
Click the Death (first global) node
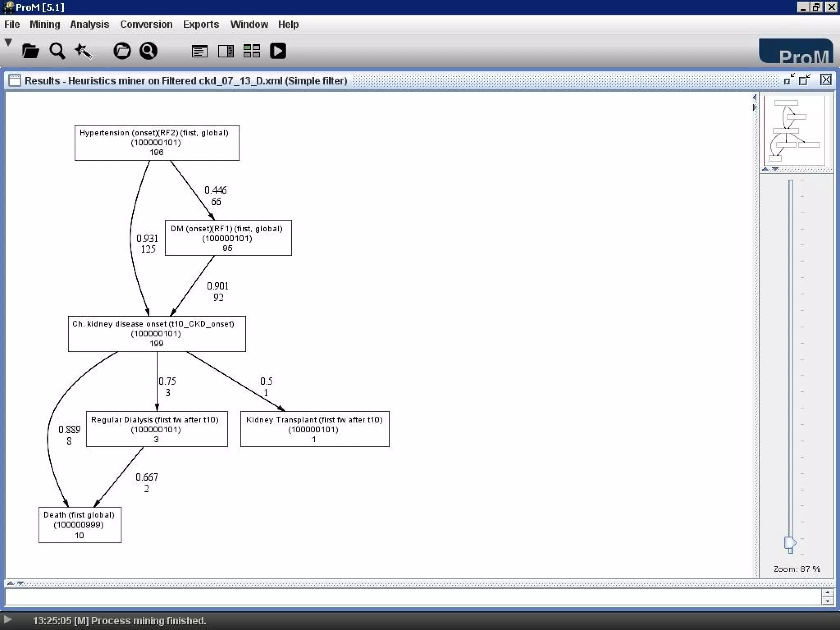click(x=80, y=525)
